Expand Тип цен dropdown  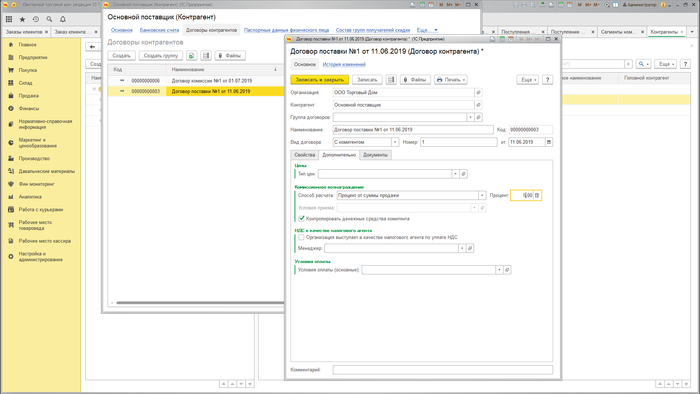pyautogui.click(x=455, y=174)
